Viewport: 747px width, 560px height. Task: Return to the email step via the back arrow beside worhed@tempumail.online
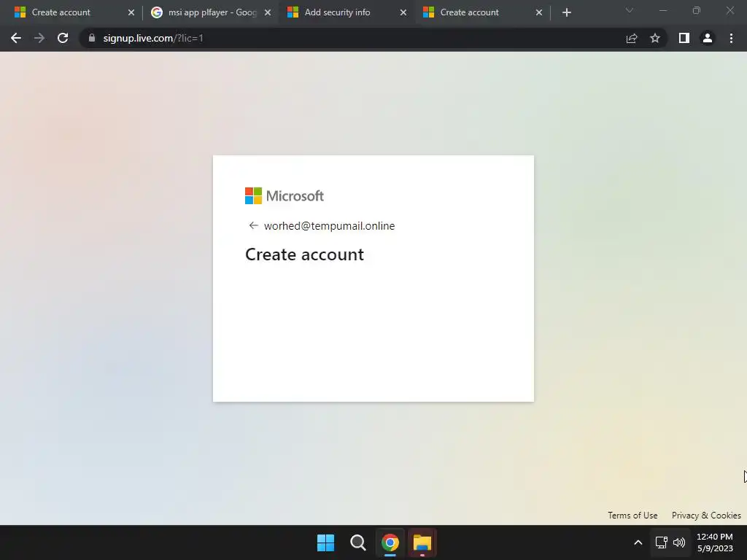pos(253,226)
